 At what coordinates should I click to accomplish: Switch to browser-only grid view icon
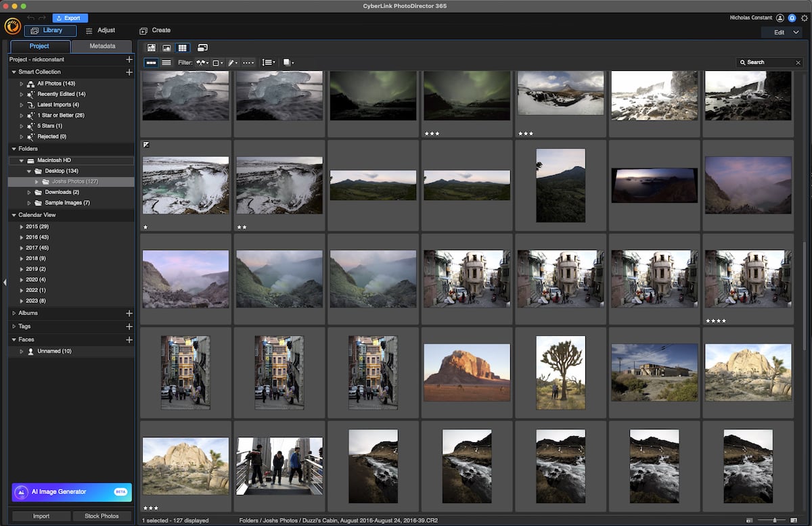[x=182, y=48]
